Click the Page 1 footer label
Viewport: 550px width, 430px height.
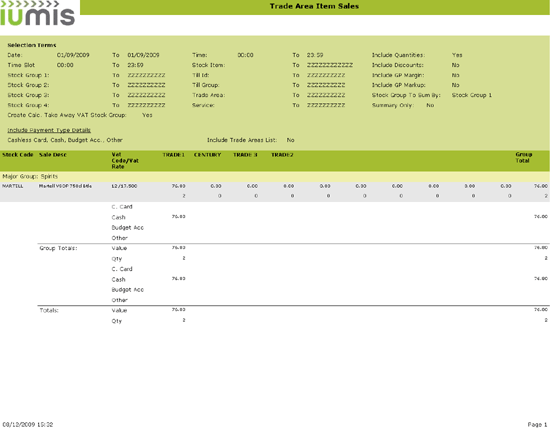tap(537, 425)
